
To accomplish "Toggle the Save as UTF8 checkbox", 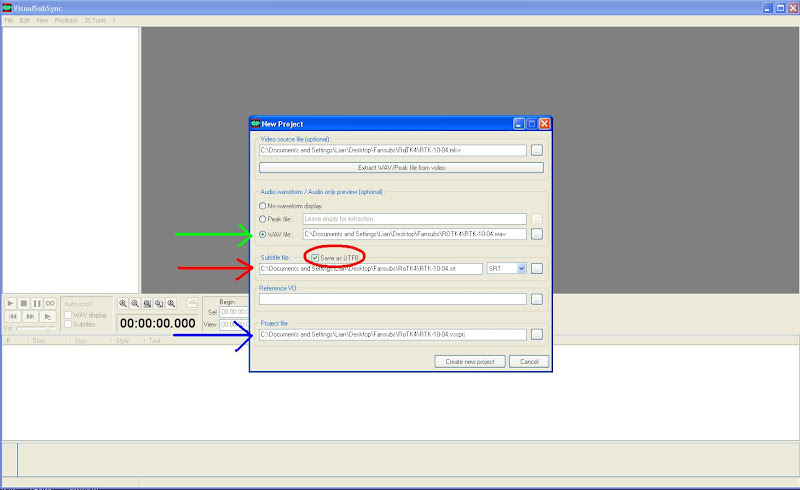I will point(315,258).
